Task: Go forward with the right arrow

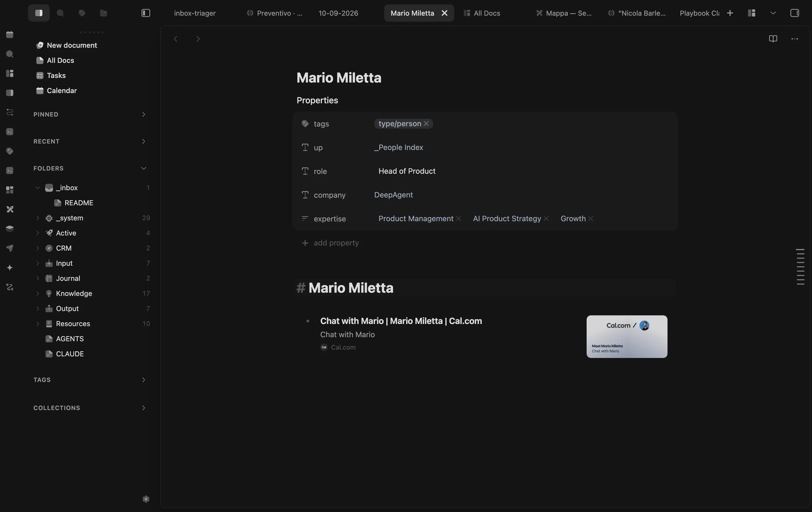Action: coord(198,39)
